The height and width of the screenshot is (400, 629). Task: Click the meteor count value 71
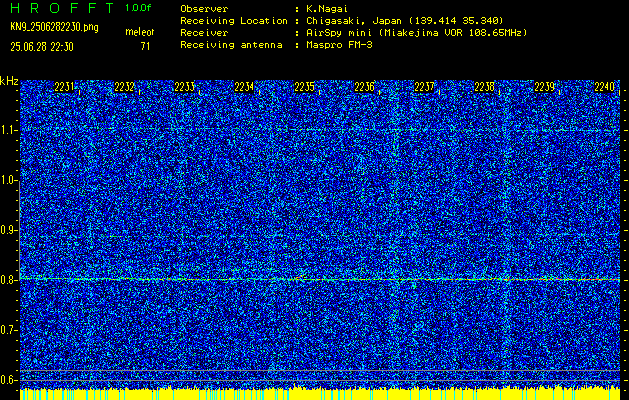(145, 46)
